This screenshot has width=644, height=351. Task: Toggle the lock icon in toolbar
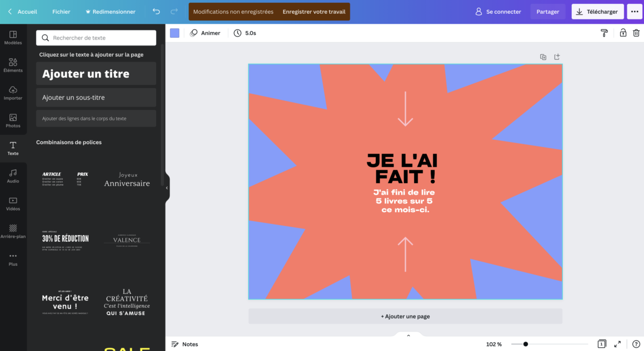pos(623,33)
